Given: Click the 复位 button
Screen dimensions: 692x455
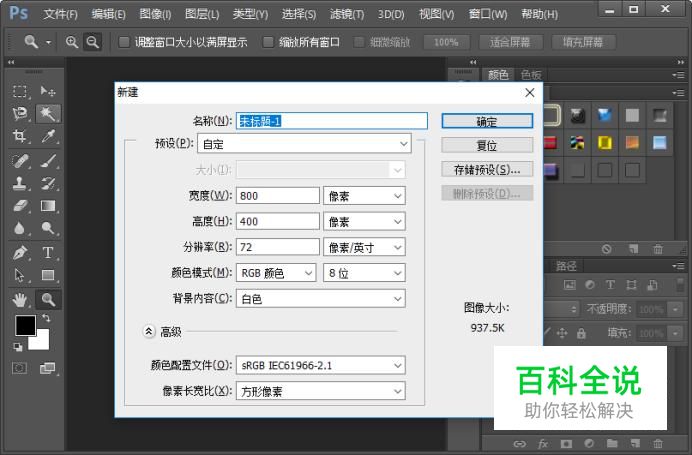Looking at the screenshot, I should point(487,145).
